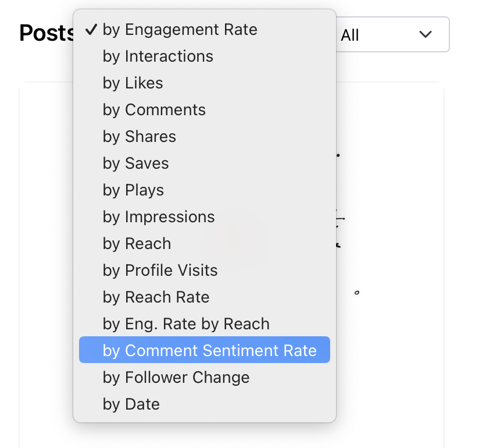Sort posts by Reach Rate
This screenshot has width=486, height=448.
click(156, 297)
